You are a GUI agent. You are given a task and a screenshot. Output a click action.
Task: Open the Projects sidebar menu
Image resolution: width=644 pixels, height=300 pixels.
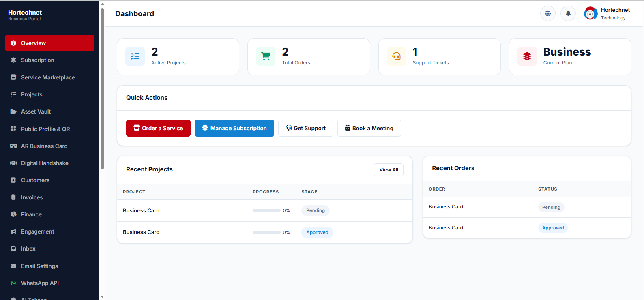(x=49, y=94)
